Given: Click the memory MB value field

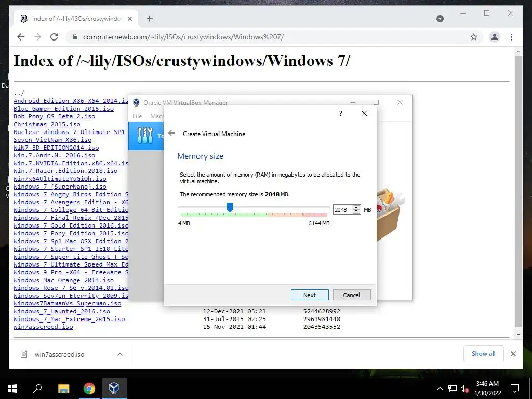Looking at the screenshot, I should (x=343, y=210).
